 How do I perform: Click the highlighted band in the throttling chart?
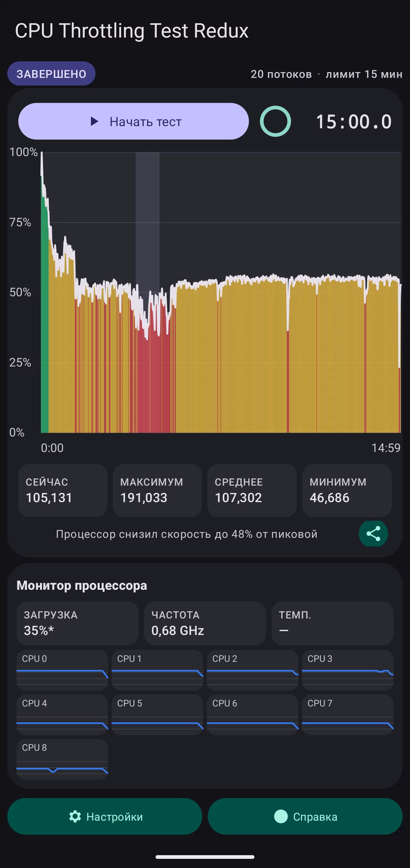coord(147,222)
